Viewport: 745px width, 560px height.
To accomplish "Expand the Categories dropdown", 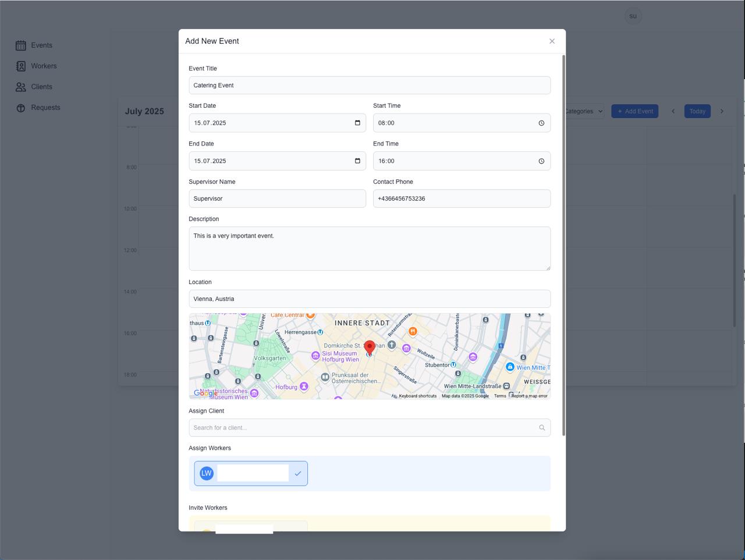I will 584,111.
